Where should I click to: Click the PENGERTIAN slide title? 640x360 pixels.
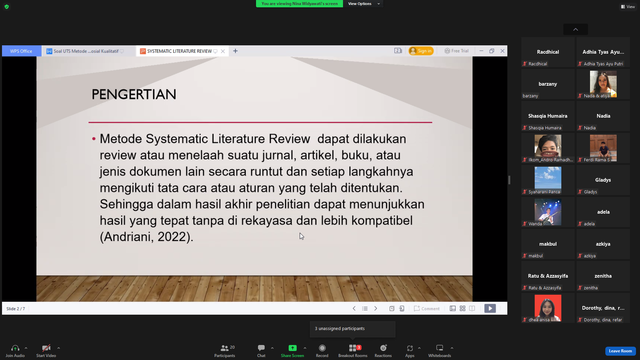[x=134, y=95]
